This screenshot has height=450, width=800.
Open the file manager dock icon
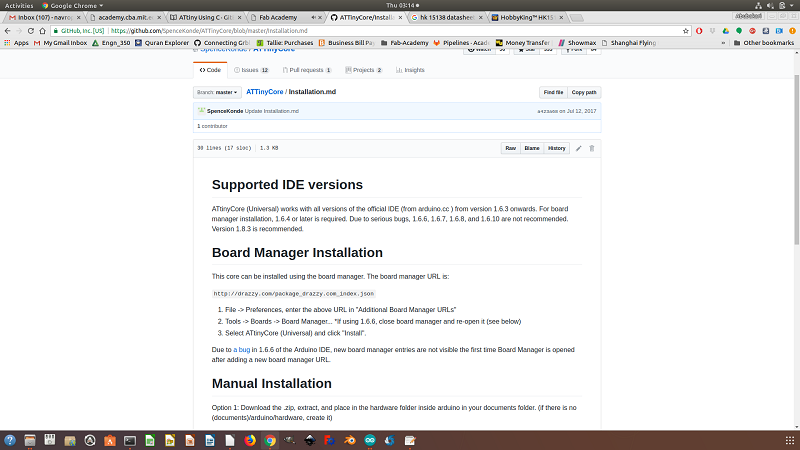click(x=30, y=440)
